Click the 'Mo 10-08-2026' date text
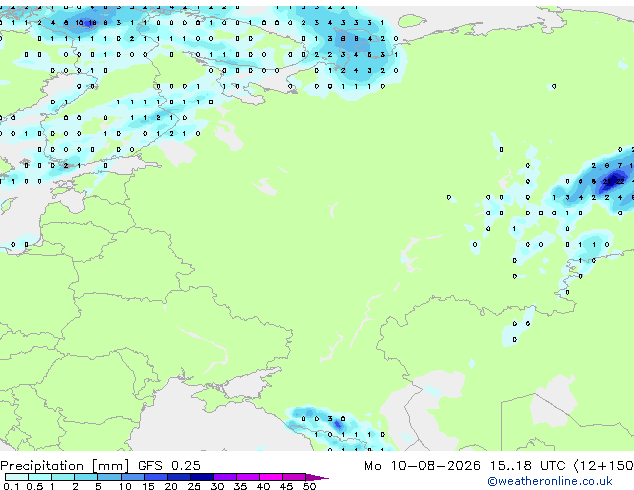Viewport: 634px width, 490px height. pyautogui.click(x=422, y=466)
